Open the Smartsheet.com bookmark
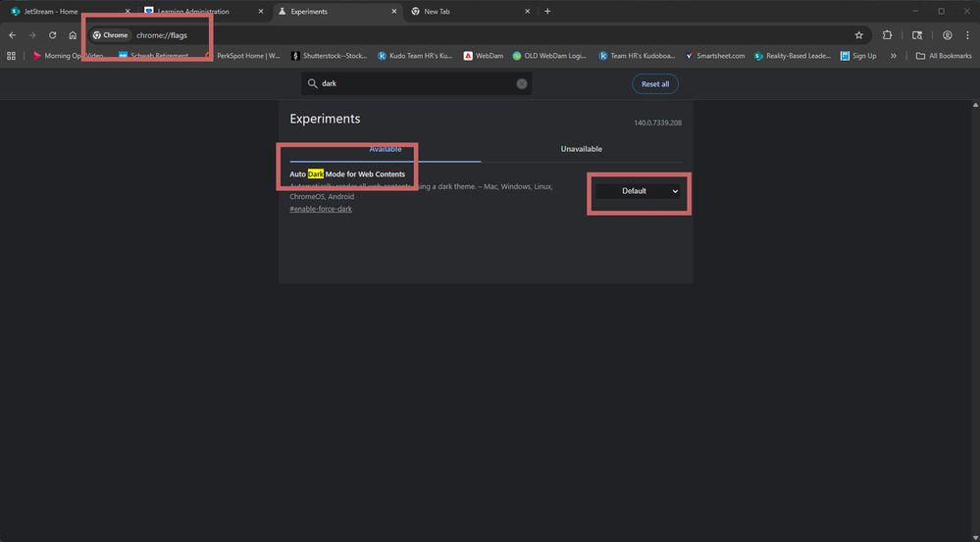Image resolution: width=980 pixels, height=542 pixels. tap(716, 56)
